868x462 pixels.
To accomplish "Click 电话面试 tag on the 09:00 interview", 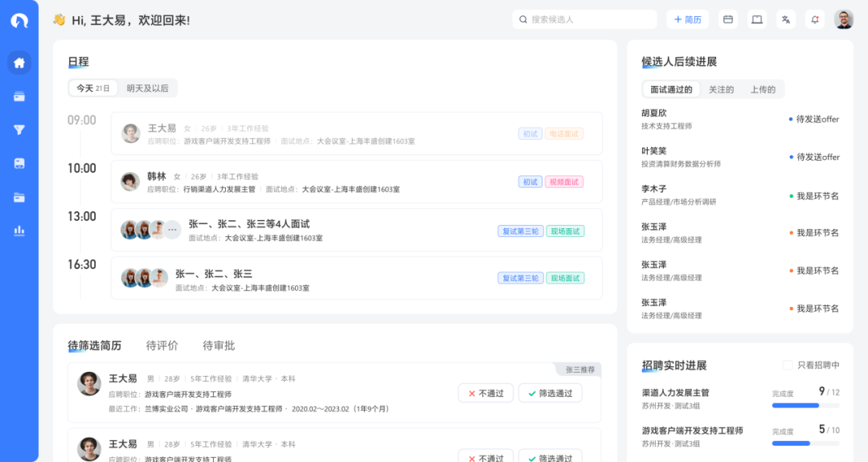I will (x=564, y=134).
